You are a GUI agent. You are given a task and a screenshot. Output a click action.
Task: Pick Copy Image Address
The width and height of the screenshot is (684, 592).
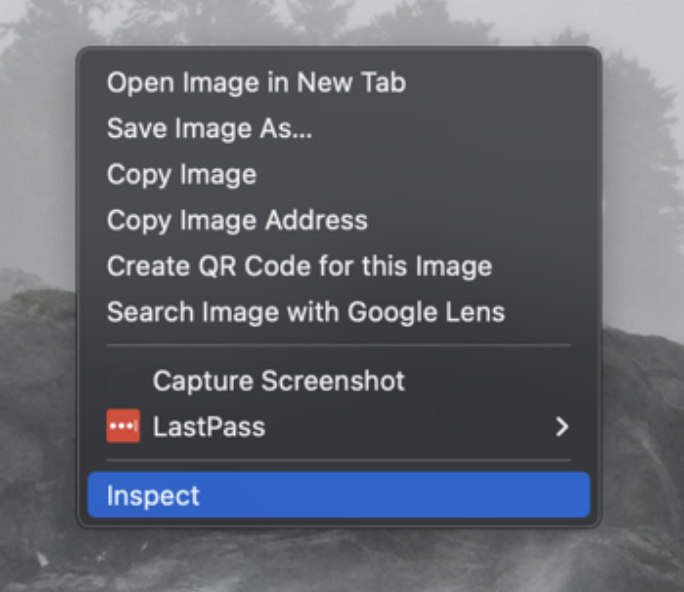237,220
